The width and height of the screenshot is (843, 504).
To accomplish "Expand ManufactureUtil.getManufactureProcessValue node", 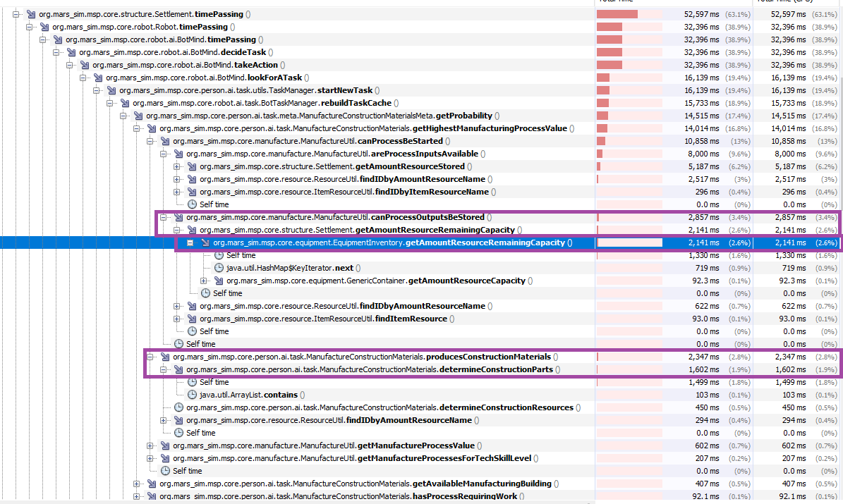I will click(150, 445).
